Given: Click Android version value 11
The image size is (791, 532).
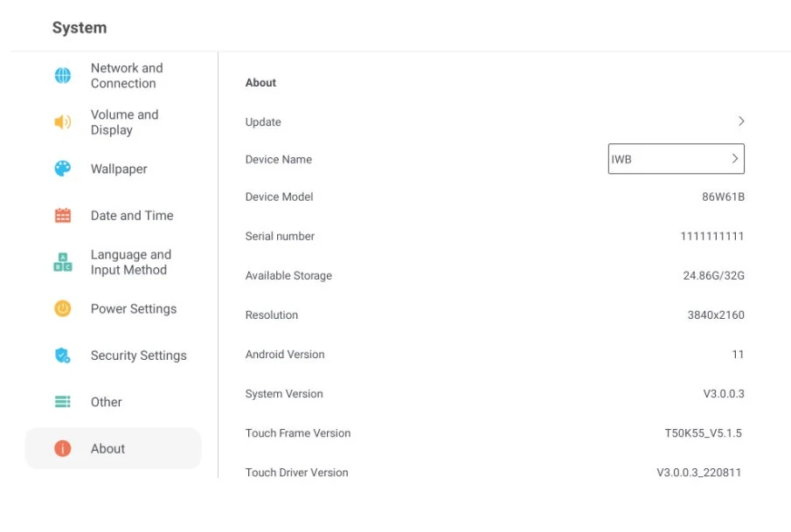Looking at the screenshot, I should click(x=738, y=354).
